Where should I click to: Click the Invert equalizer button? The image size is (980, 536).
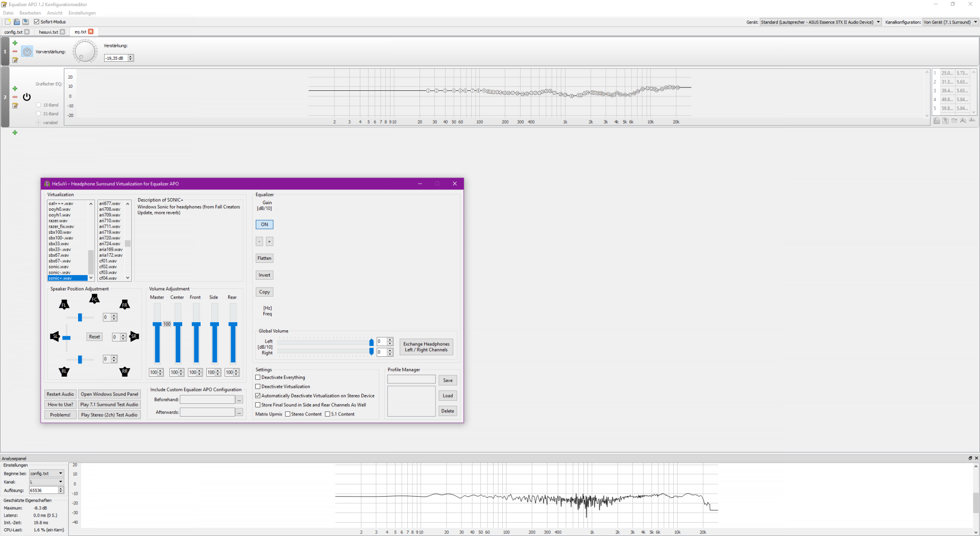pyautogui.click(x=264, y=275)
